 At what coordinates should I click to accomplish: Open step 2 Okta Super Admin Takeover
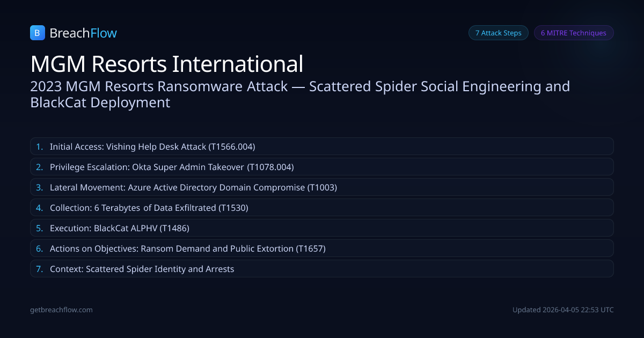pos(172,167)
